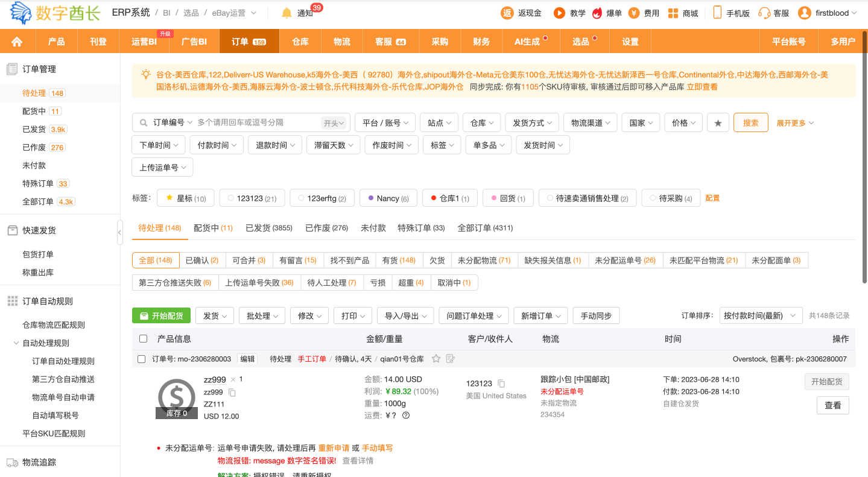Open the 仓库 menu in the top navigation
868x477 pixels.
click(x=300, y=42)
